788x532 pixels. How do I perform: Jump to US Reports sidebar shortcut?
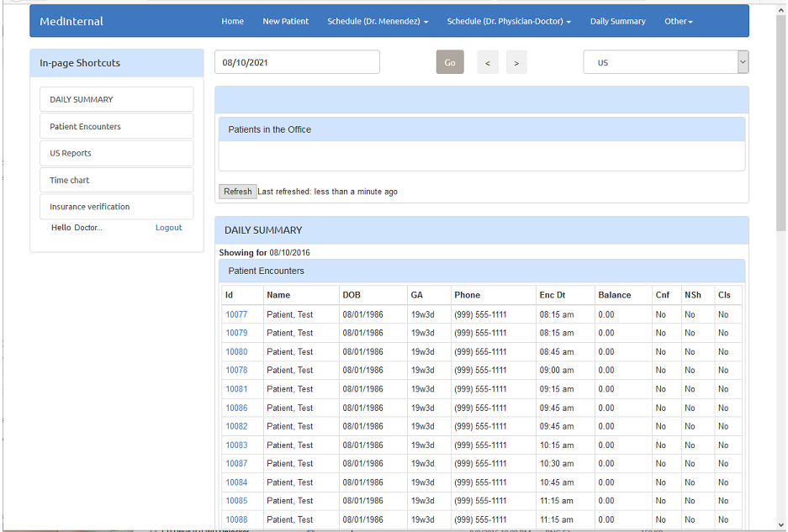click(117, 153)
